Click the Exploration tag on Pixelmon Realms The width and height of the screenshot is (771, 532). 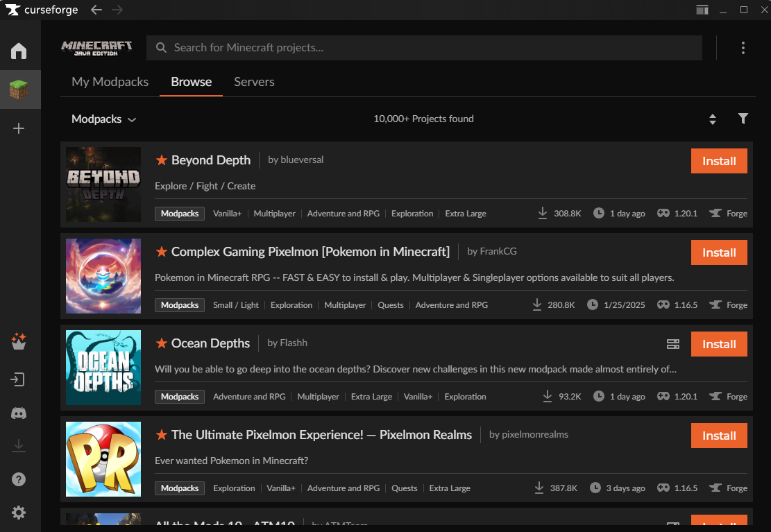(234, 488)
